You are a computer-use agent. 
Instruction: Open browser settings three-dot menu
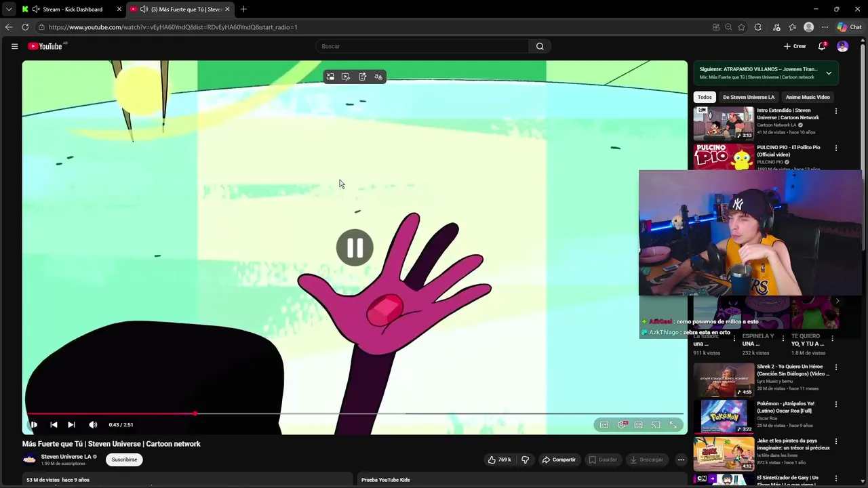coord(825,27)
